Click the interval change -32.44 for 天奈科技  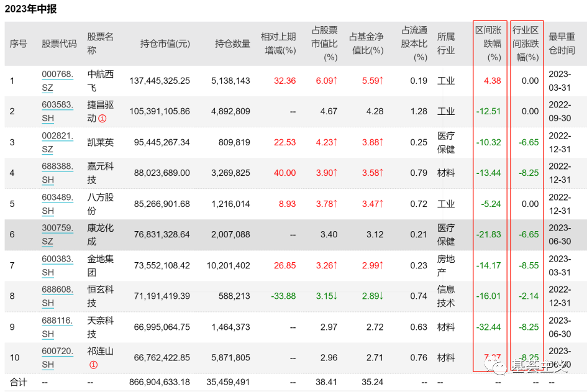pyautogui.click(x=488, y=327)
